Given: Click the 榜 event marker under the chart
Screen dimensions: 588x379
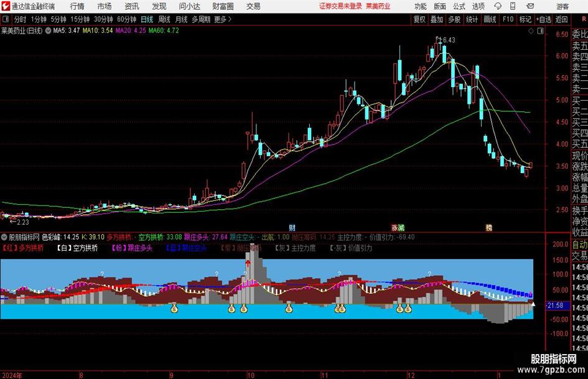Looking at the screenshot, I should 488,227.
